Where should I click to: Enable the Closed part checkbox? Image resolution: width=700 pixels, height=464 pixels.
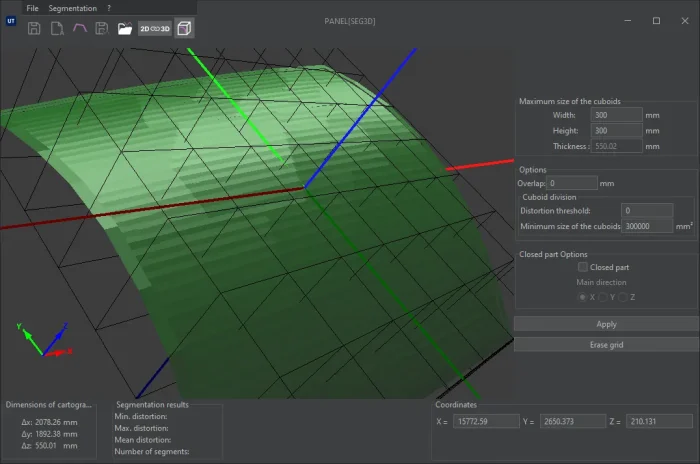click(x=583, y=267)
